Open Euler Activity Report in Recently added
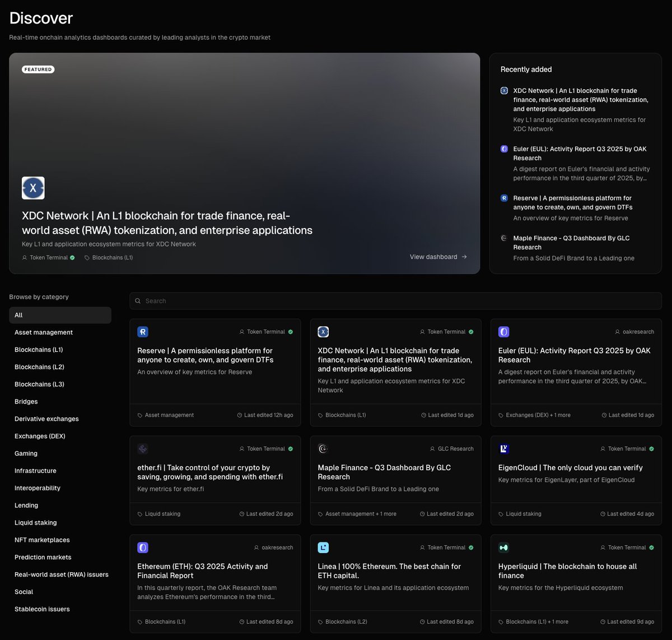Image resolution: width=672 pixels, height=640 pixels. click(x=580, y=154)
